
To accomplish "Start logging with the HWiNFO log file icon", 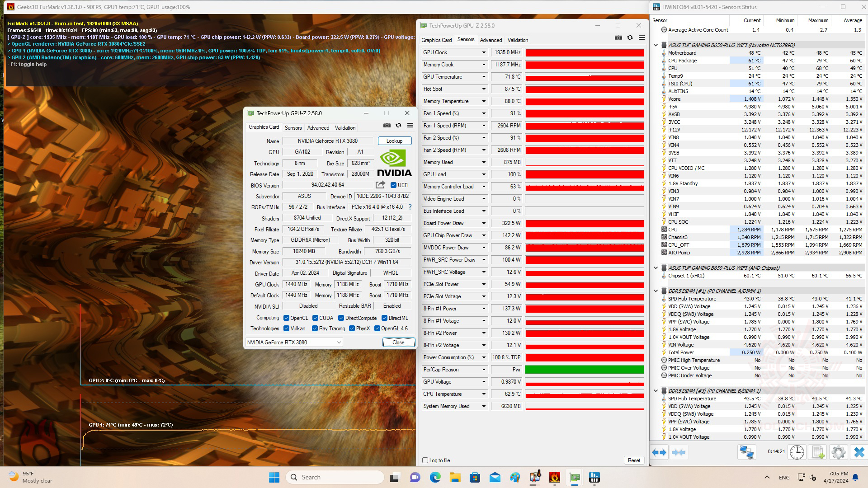I will [817, 452].
